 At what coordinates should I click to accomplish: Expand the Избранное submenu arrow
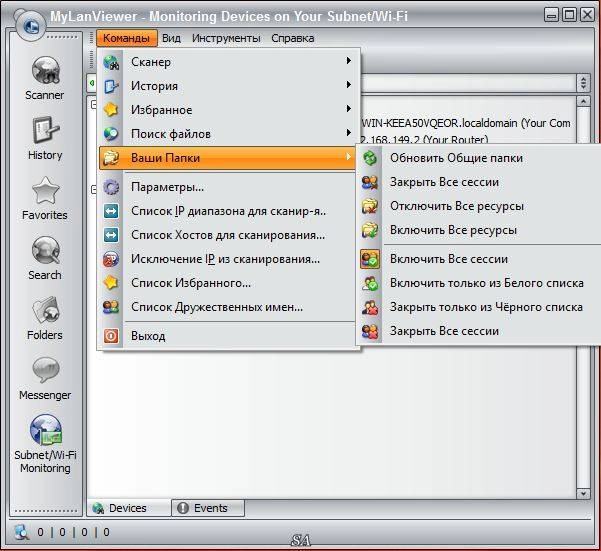click(348, 108)
